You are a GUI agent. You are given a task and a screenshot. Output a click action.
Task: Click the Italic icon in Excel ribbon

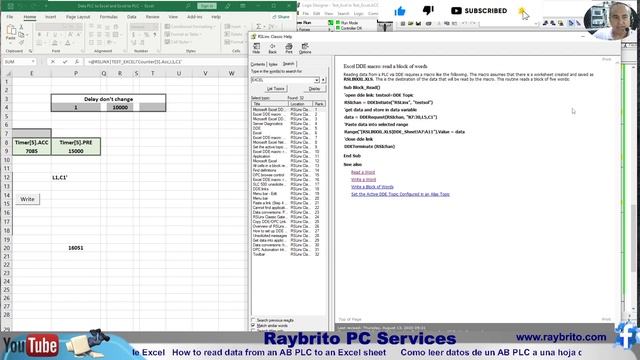(x=47, y=35)
